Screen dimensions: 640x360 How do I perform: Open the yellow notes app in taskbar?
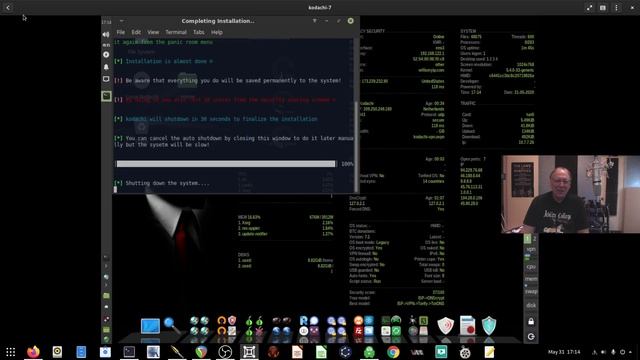click(x=489, y=352)
